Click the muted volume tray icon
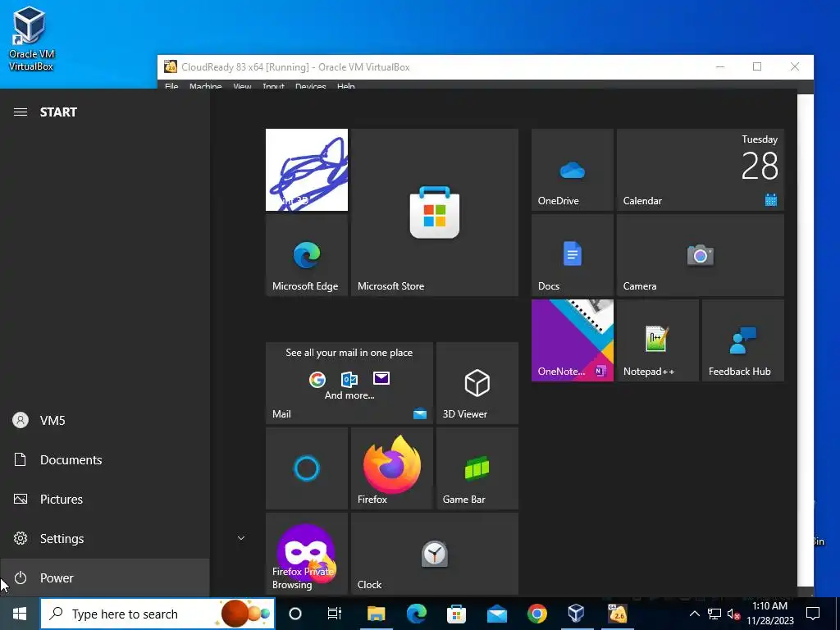The width and height of the screenshot is (840, 630). pos(733,614)
